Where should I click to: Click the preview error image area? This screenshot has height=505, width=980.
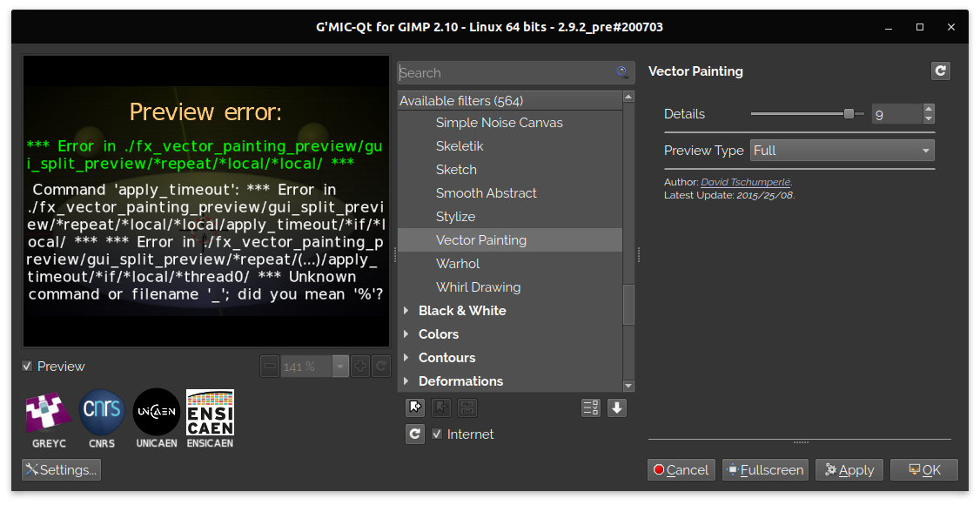[x=205, y=201]
